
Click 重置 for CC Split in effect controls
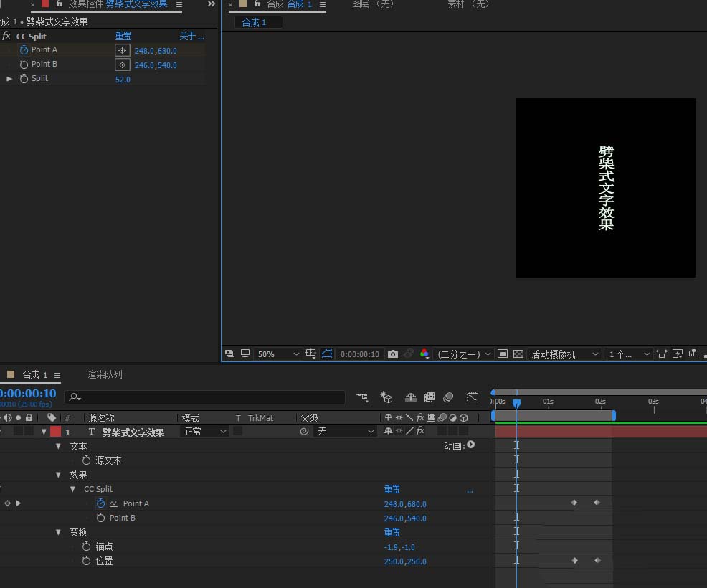tap(123, 36)
